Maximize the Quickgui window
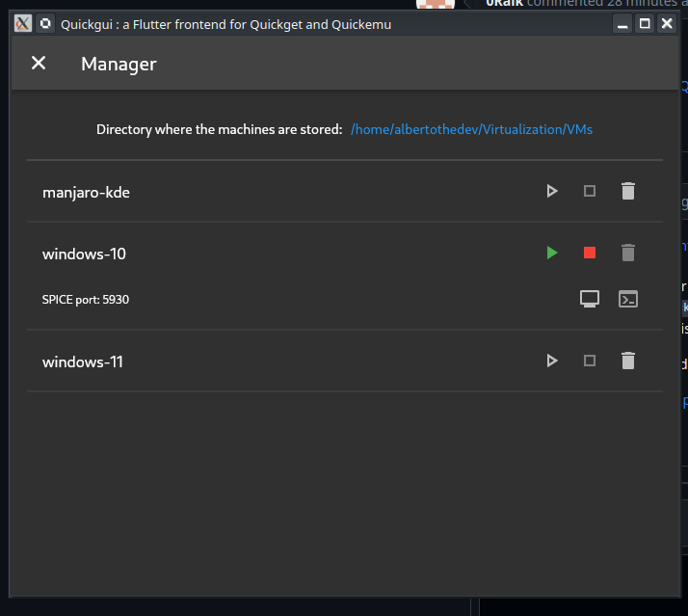This screenshot has width=688, height=616. [645, 24]
